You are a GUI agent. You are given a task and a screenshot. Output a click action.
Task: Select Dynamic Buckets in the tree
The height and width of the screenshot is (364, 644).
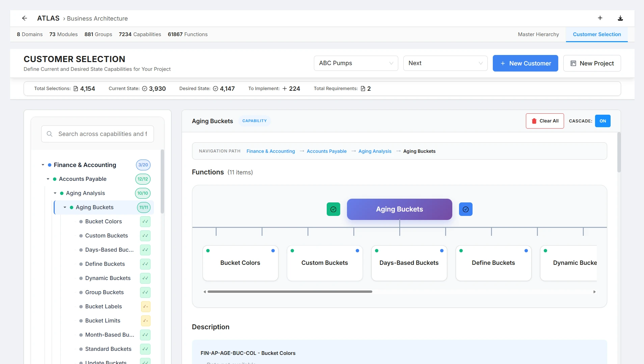click(x=108, y=278)
